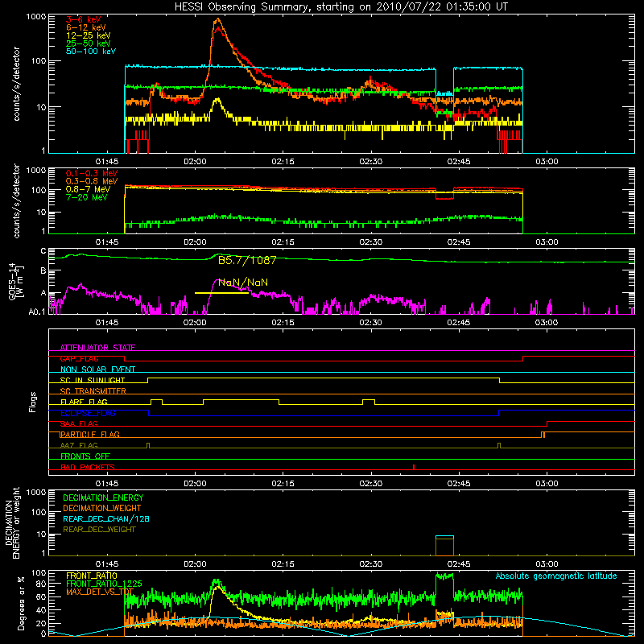Select the 6-12 keV legend label
This screenshot has width=644, height=644.
pos(86,27)
